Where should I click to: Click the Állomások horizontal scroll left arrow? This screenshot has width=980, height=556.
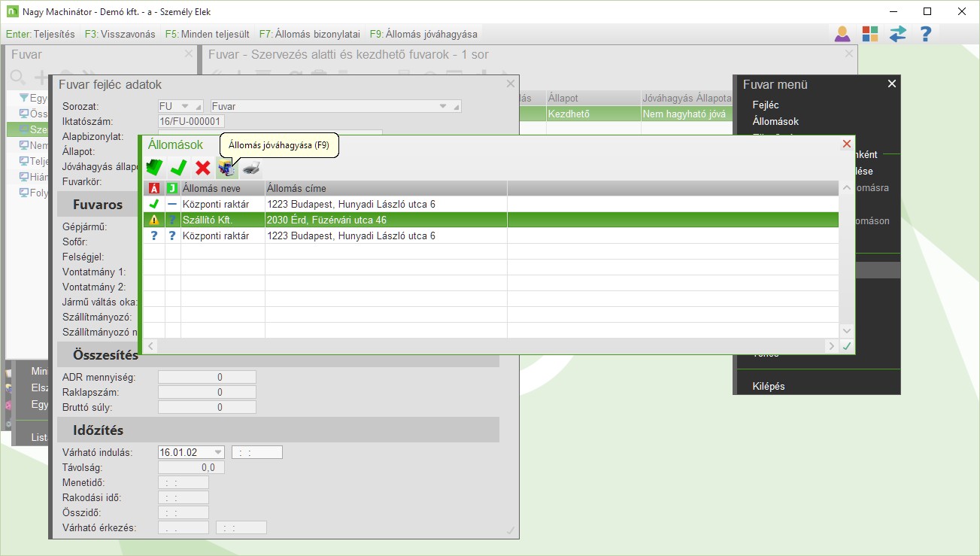pos(151,346)
